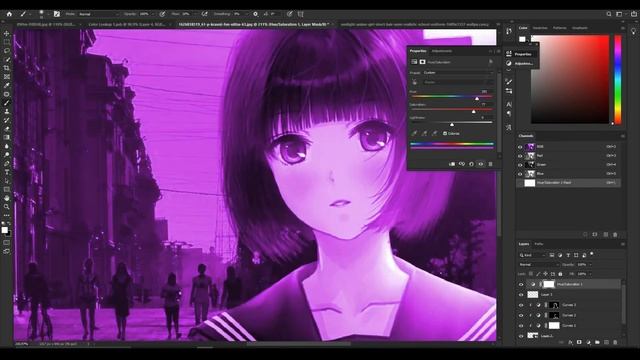This screenshot has width=640, height=360.
Task: Select the Clone Stamp tool
Action: tap(7, 111)
